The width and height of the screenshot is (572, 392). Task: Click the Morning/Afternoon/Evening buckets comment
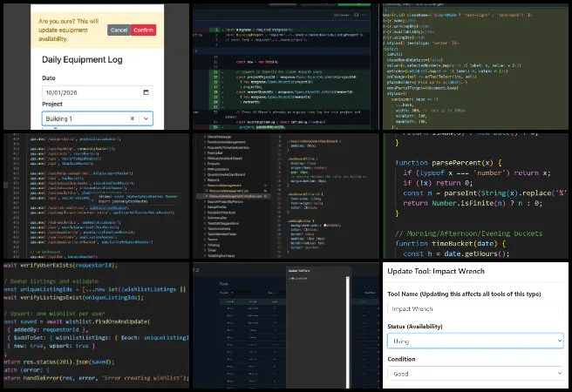coord(469,233)
